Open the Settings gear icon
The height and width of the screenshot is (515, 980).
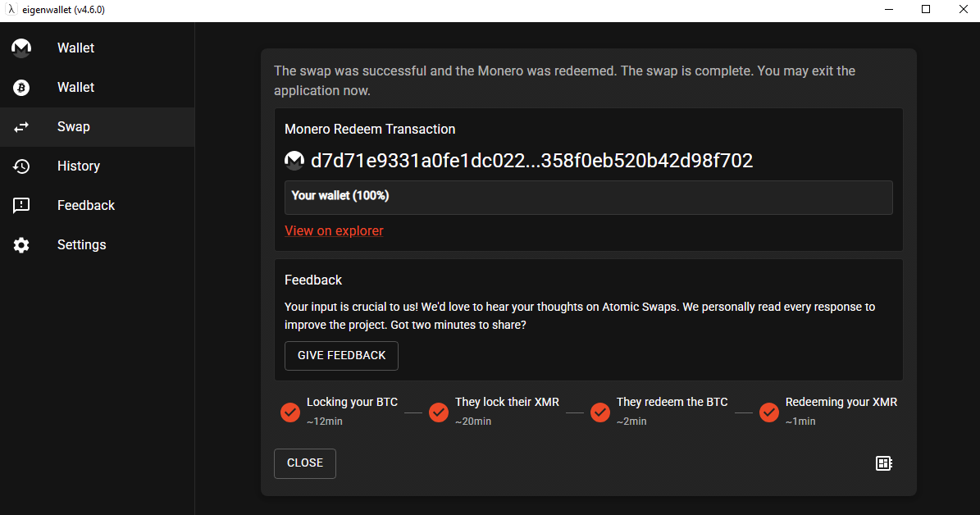(x=21, y=245)
